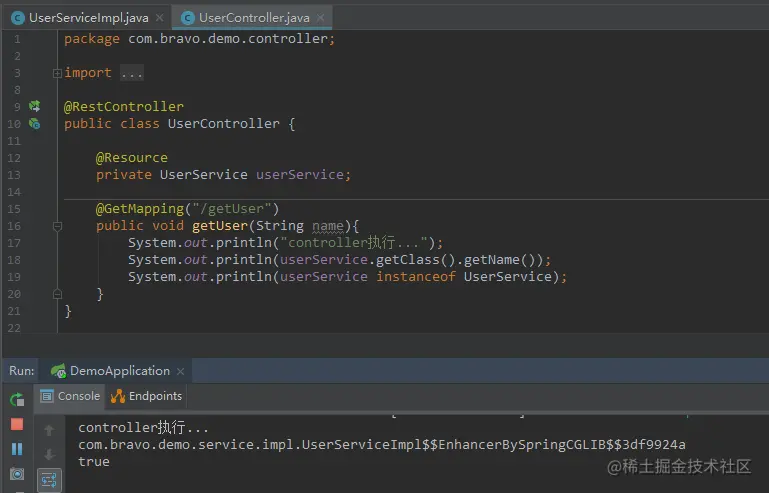This screenshot has width=769, height=493.
Task: Collapse the getUser method with the fold marker
Action: (x=57, y=226)
